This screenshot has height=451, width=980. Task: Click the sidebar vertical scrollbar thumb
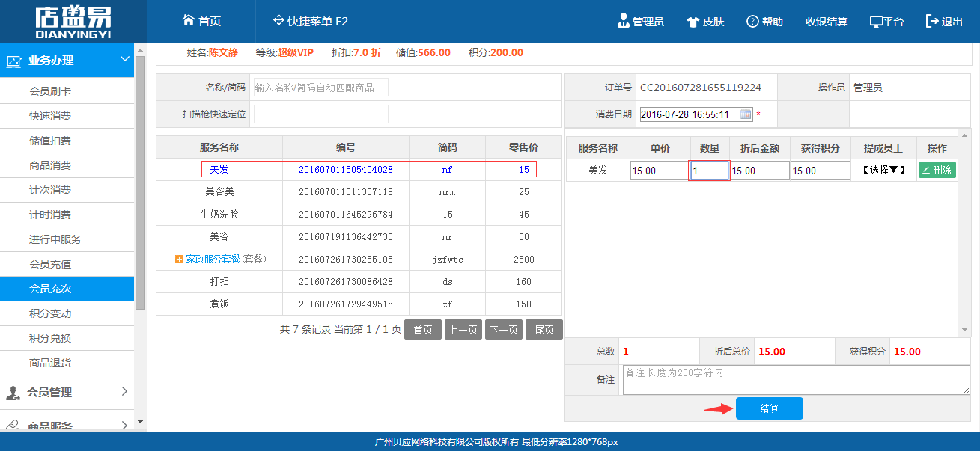coord(140,182)
